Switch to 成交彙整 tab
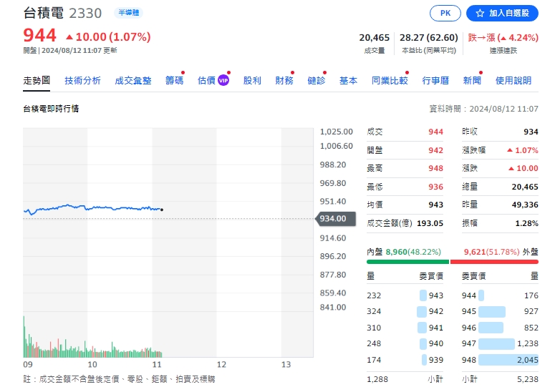550x392 pixels. (x=133, y=81)
